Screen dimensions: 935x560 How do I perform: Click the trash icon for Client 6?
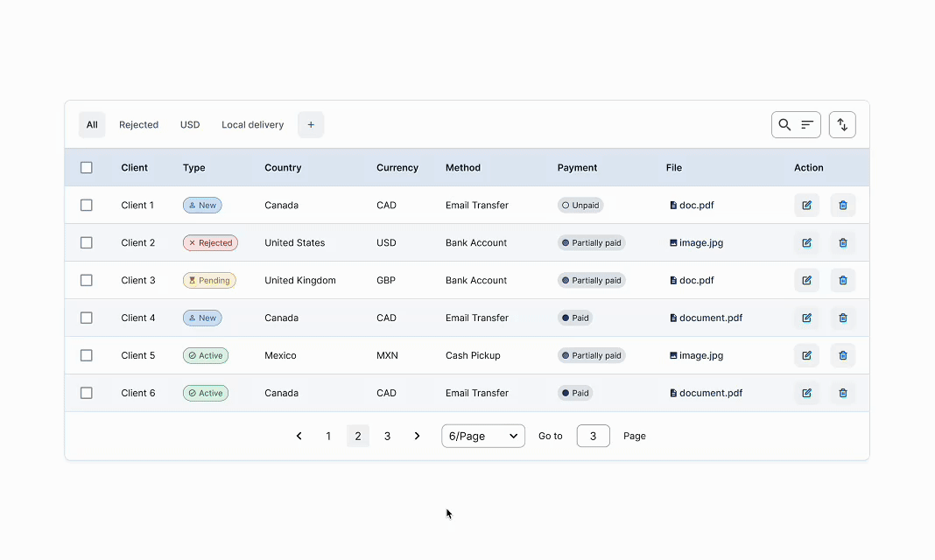click(x=842, y=394)
